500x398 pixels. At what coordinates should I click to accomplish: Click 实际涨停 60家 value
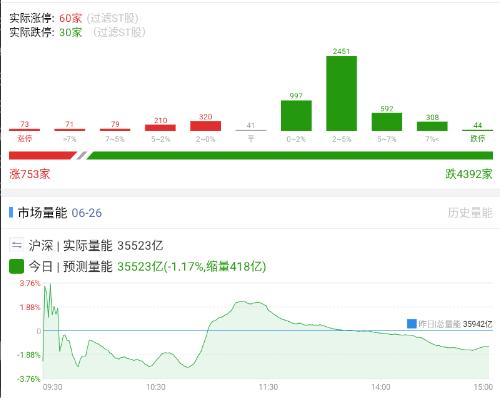[70, 18]
